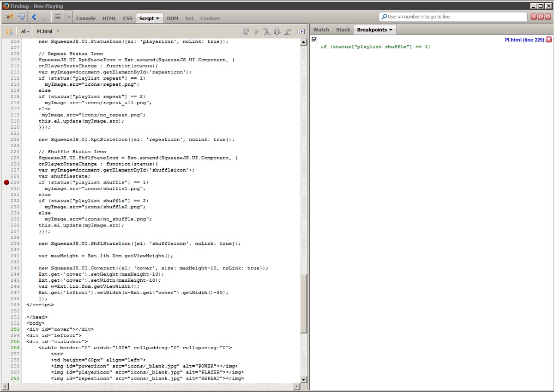Click the Break On Next pause icon
Viewport: 554px width, 392px height.
pos(9,31)
